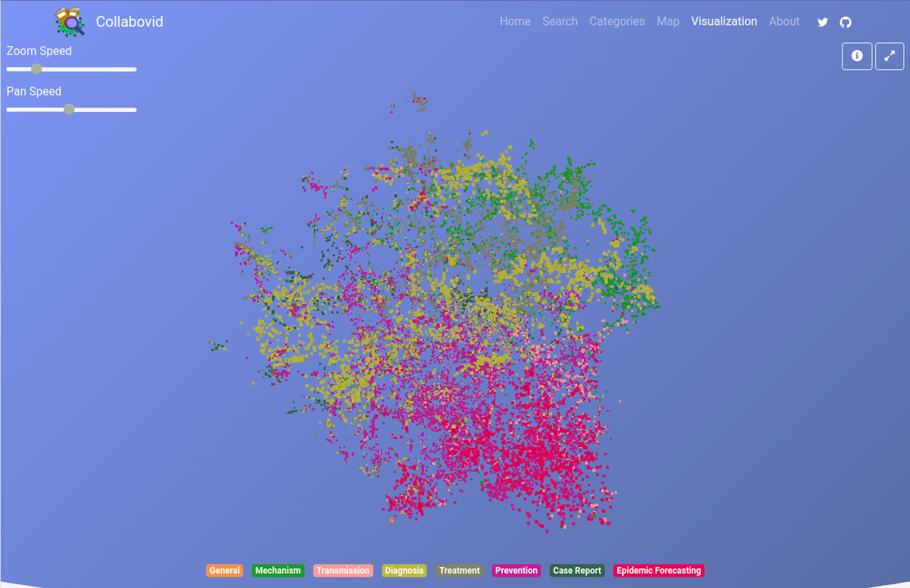Image resolution: width=910 pixels, height=588 pixels.
Task: Toggle the Epidemic Forecasting legend
Action: [x=659, y=571]
